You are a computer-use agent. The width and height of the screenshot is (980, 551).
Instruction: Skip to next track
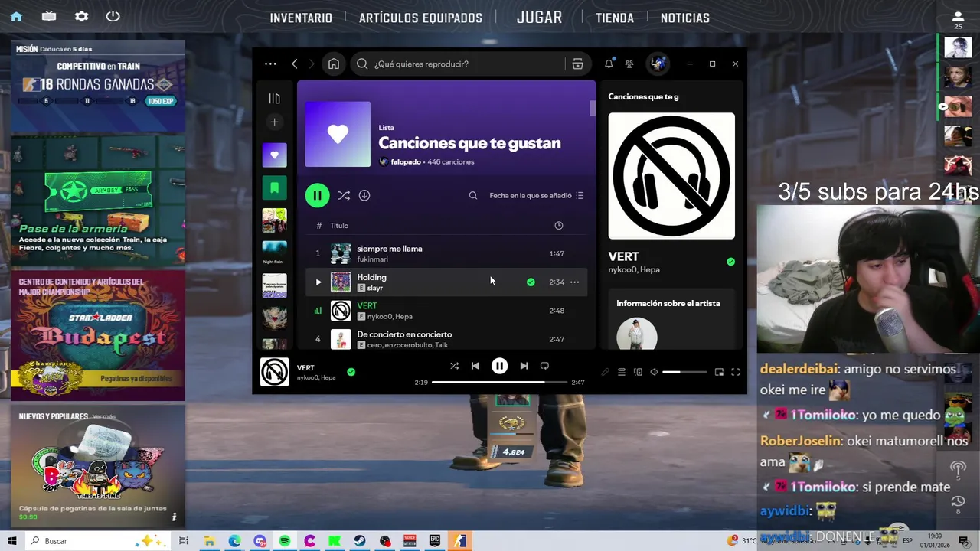click(524, 366)
